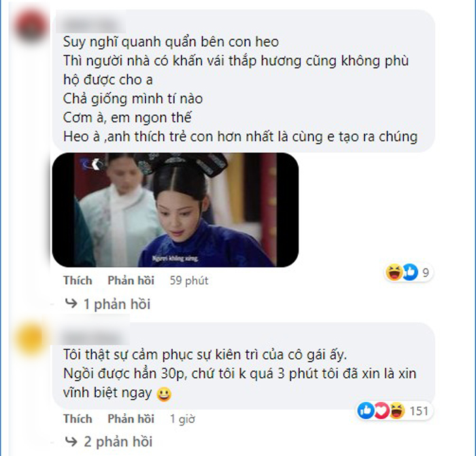Expand '1 phản hồi' replies
This screenshot has width=476, height=456.
(x=117, y=304)
